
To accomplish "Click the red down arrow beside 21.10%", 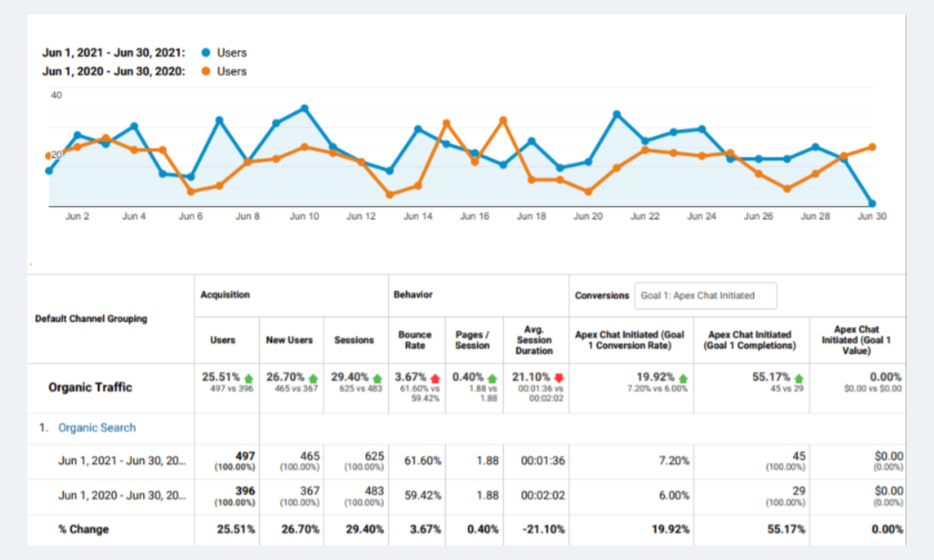I will [559, 378].
